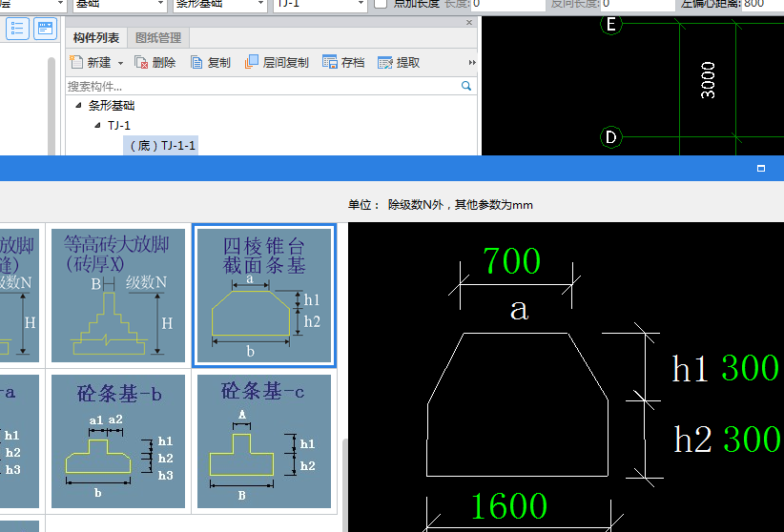
Task: Switch to the 图纸管理 tab
Action: click(x=158, y=38)
